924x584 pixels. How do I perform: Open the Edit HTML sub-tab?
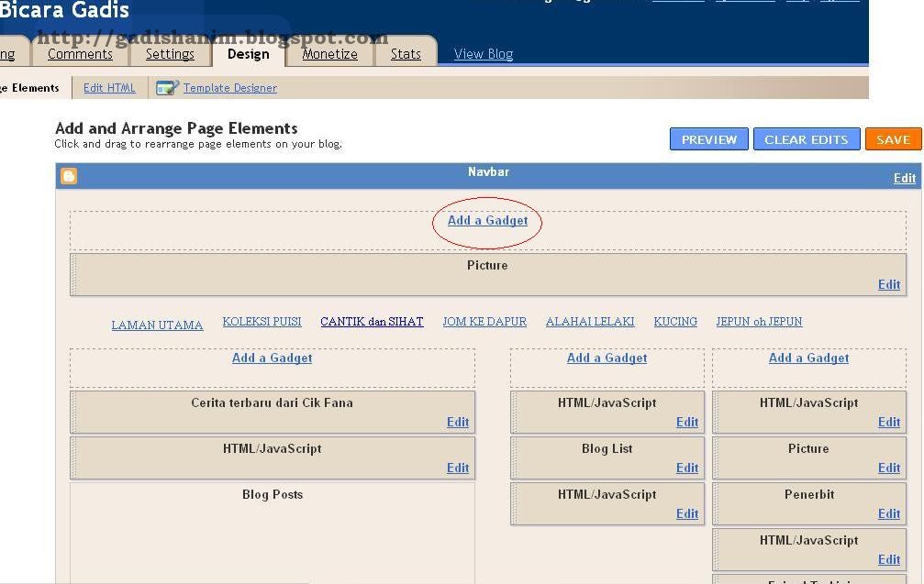click(109, 88)
